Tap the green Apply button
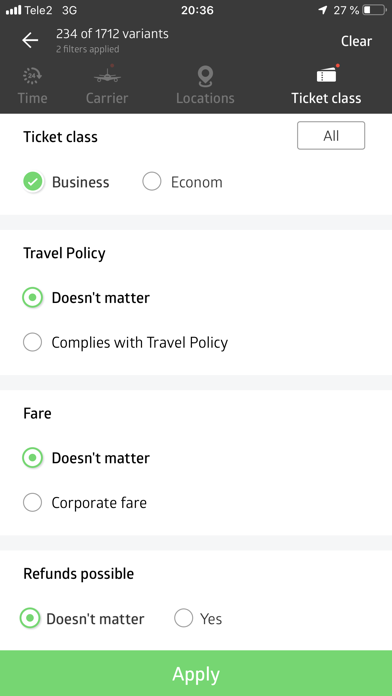Image resolution: width=392 pixels, height=696 pixels. tap(196, 673)
